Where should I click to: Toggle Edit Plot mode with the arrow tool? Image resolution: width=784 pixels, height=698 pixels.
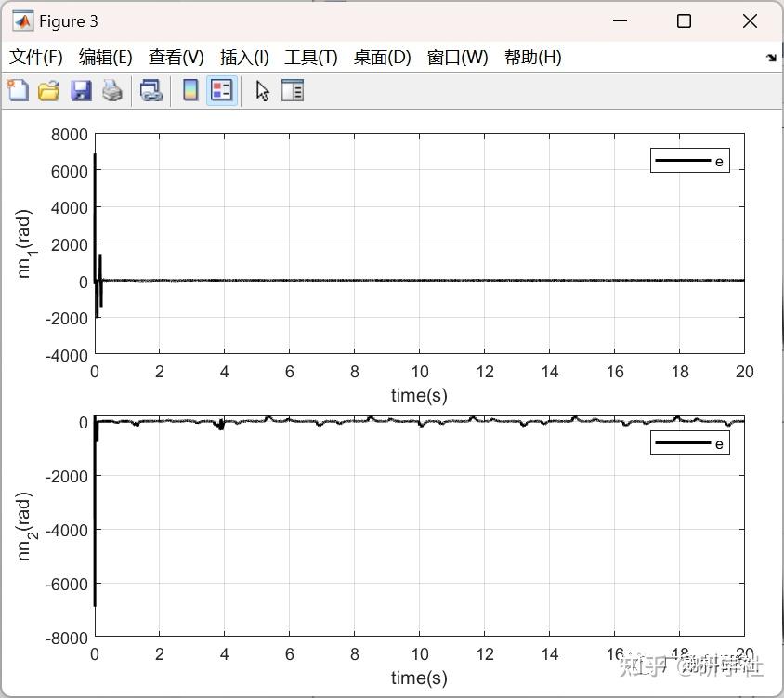261,90
